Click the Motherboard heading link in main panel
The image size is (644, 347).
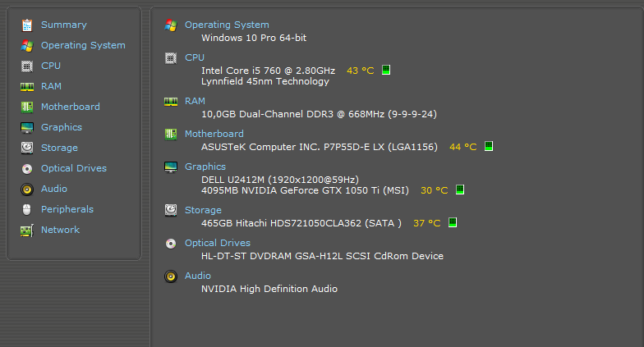coord(214,134)
